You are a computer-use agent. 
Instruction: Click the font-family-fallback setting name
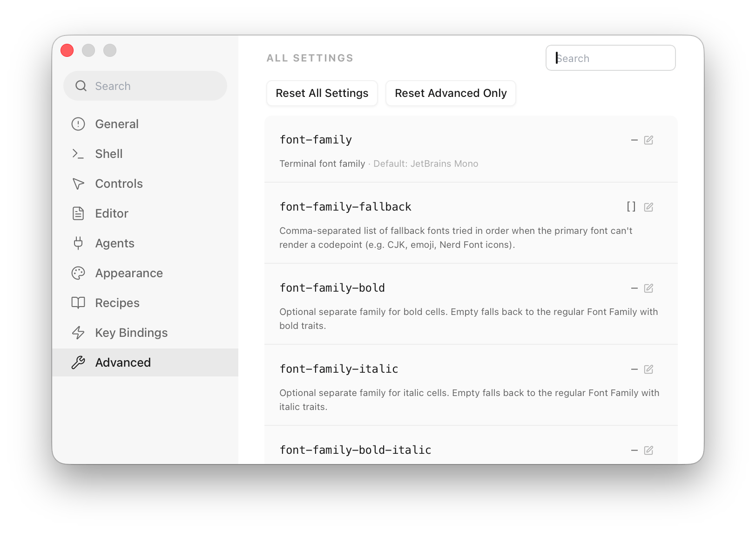click(345, 207)
